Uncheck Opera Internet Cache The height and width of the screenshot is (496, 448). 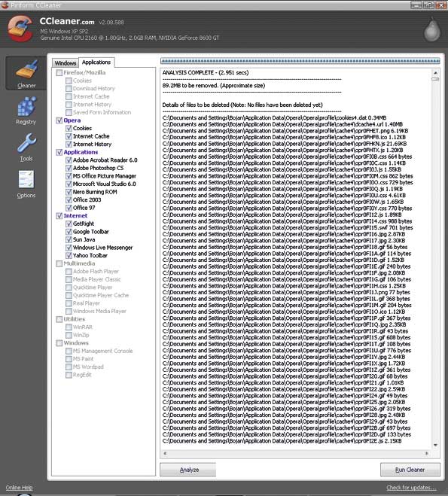69,136
